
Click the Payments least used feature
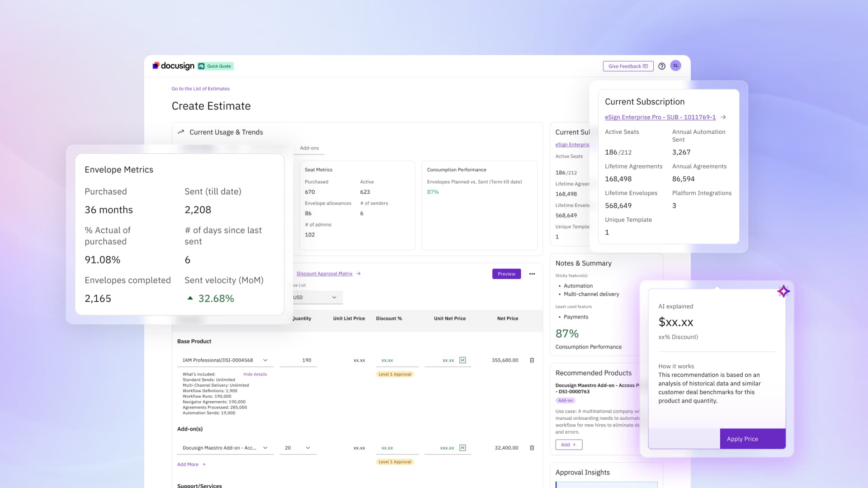(x=576, y=317)
